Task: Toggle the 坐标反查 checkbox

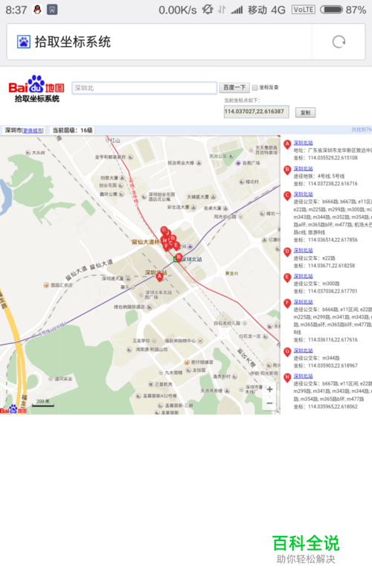Action: (255, 87)
